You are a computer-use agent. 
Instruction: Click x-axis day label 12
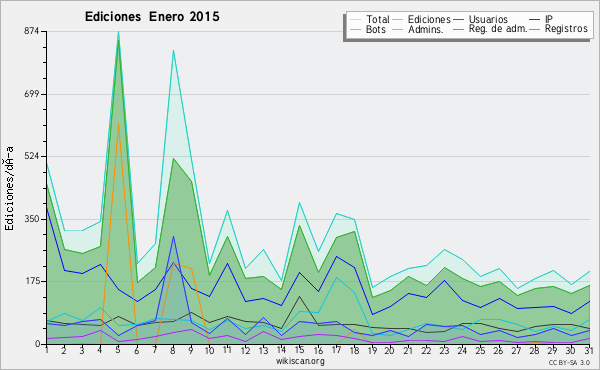tap(246, 350)
